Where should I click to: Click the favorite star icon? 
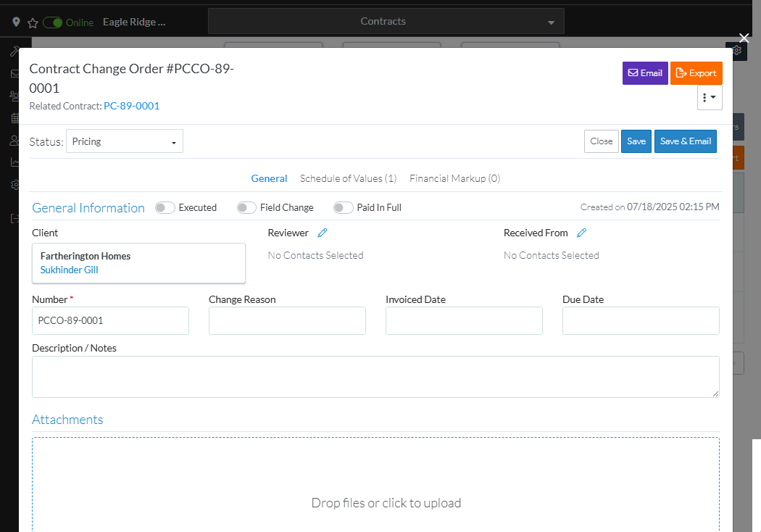(33, 22)
